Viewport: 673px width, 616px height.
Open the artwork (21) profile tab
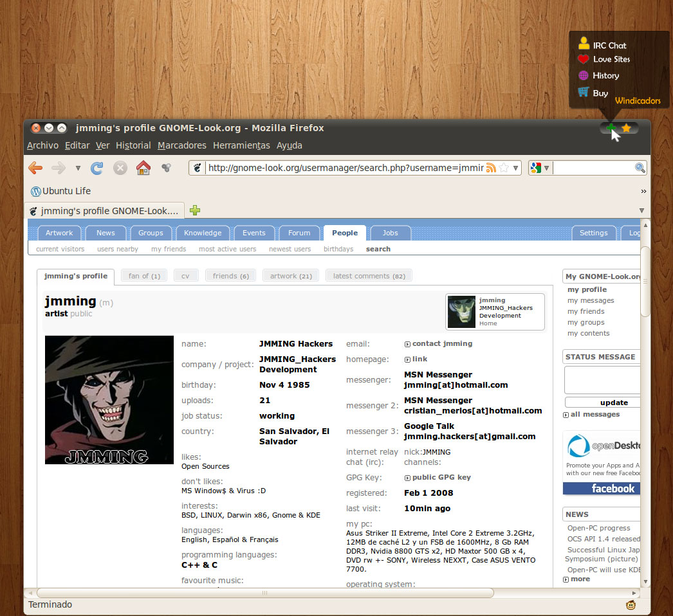(x=291, y=276)
